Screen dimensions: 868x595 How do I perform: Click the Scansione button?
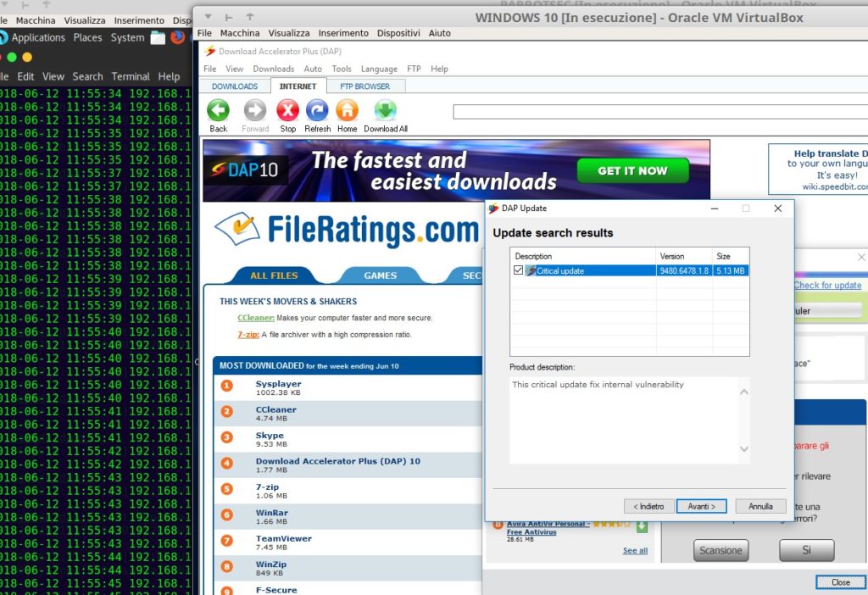click(x=721, y=550)
